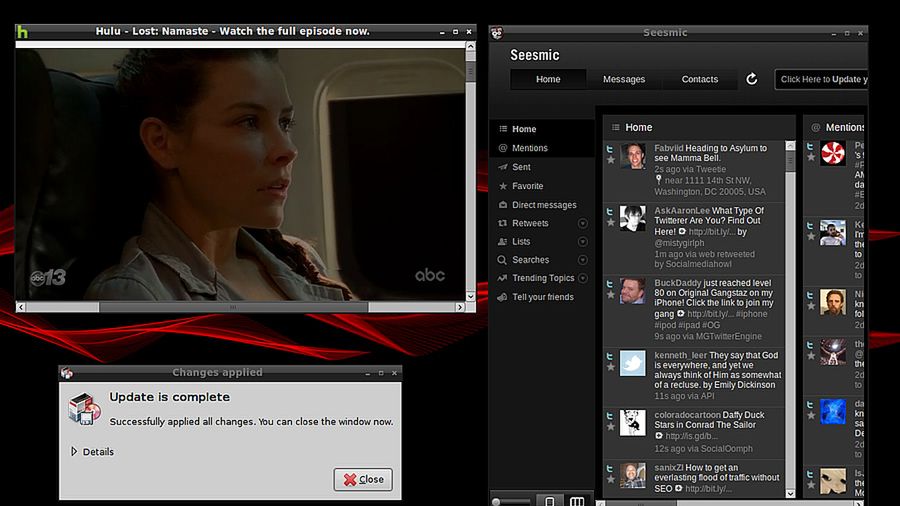Expand the Searches dropdown arrow
Image resolution: width=900 pixels, height=506 pixels.
(583, 260)
